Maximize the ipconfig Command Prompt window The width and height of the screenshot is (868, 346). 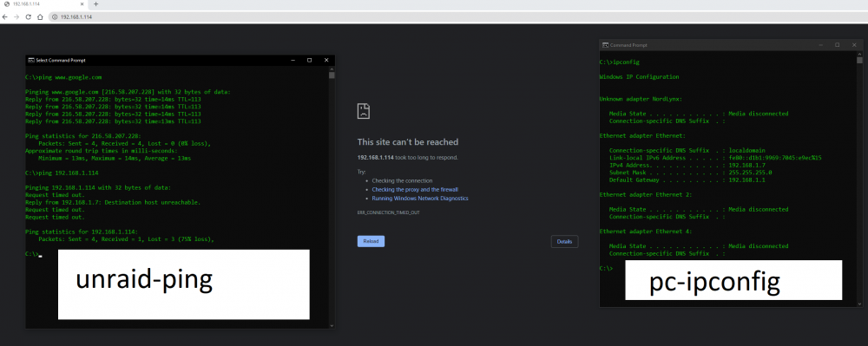[x=838, y=45]
